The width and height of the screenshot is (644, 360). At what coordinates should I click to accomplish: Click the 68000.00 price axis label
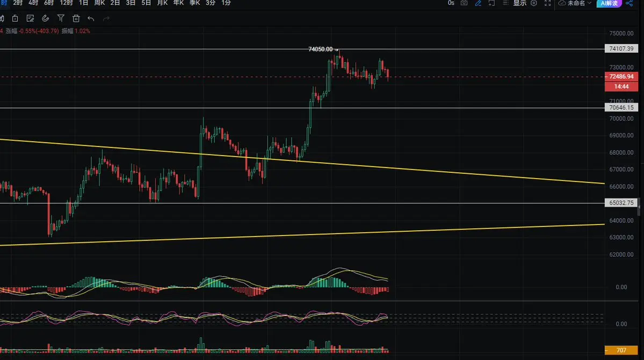[621, 152]
